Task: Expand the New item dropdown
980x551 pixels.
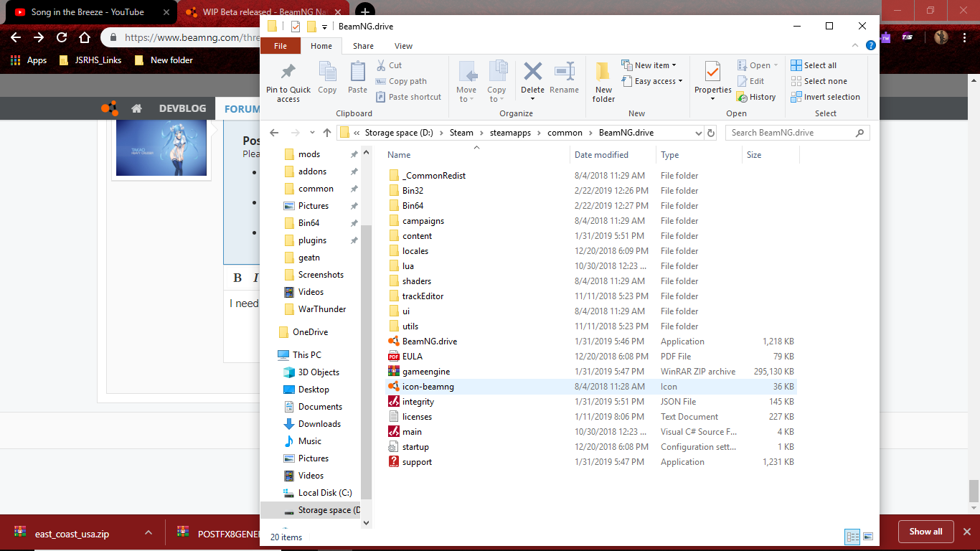Action: [x=649, y=65]
